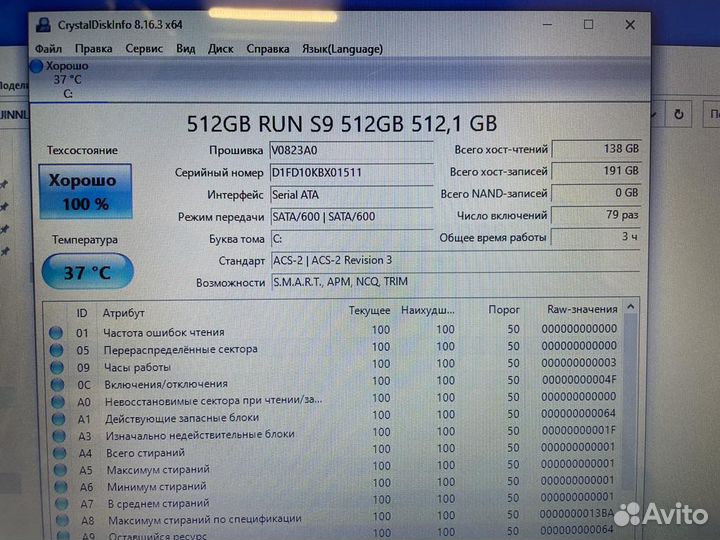Click the Хорошо 100 % health status button
This screenshot has height=540, width=720.
coord(85,191)
